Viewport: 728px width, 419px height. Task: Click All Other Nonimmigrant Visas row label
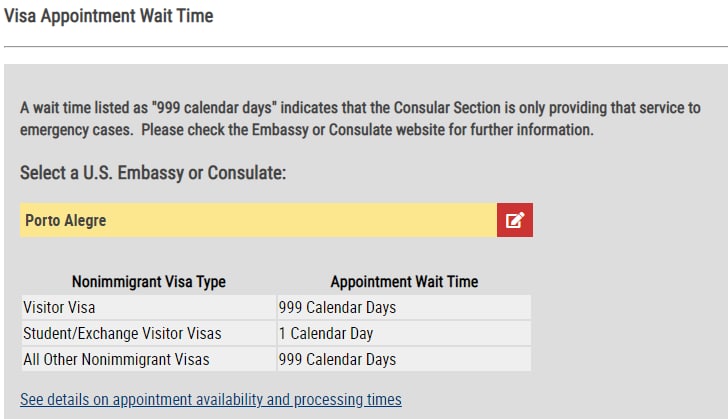116,360
